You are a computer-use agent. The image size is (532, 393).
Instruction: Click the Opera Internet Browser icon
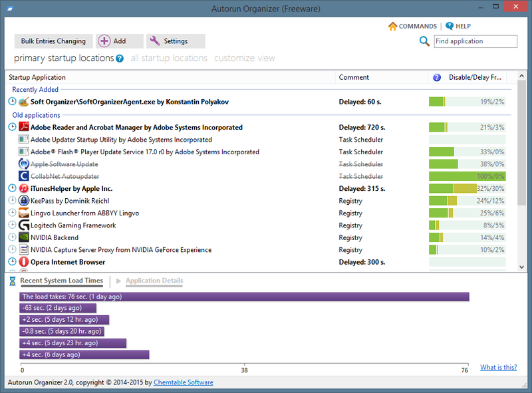[24, 261]
